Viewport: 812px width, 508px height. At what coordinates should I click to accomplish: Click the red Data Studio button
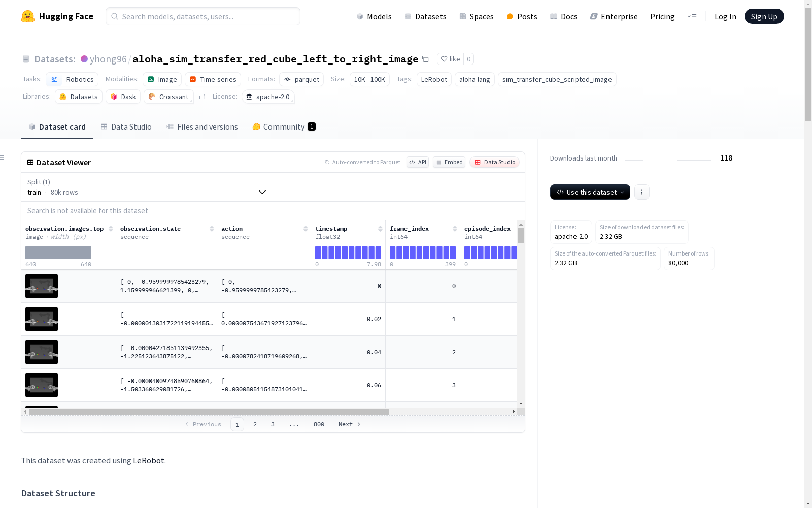pos(495,162)
